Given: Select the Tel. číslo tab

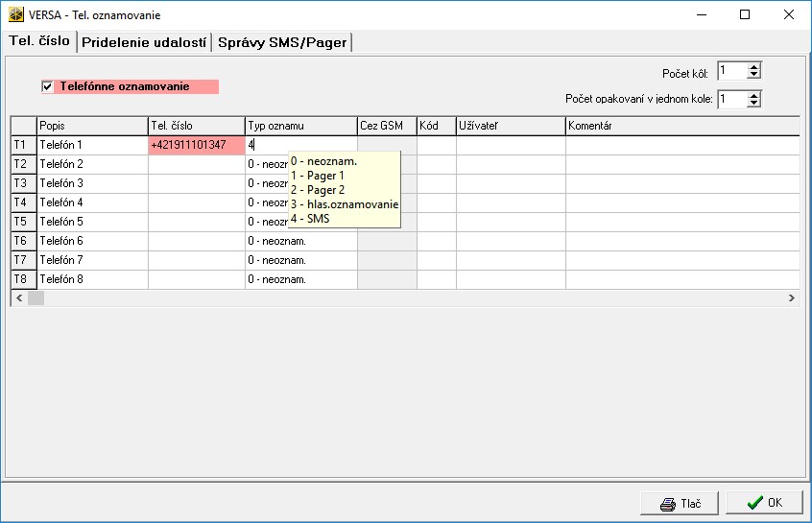Looking at the screenshot, I should pyautogui.click(x=39, y=41).
